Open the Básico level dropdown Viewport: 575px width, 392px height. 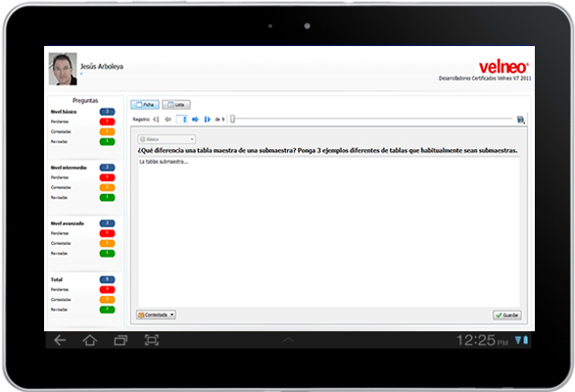(x=167, y=139)
